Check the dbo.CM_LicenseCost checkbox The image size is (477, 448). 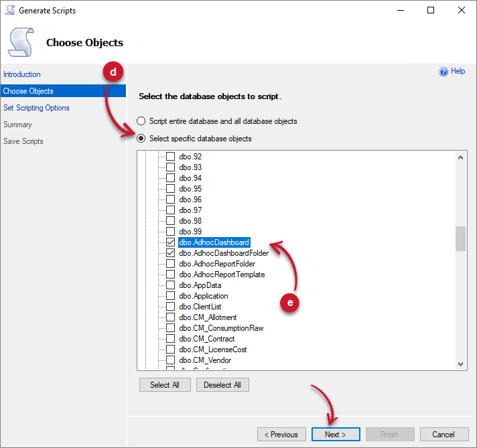point(170,349)
